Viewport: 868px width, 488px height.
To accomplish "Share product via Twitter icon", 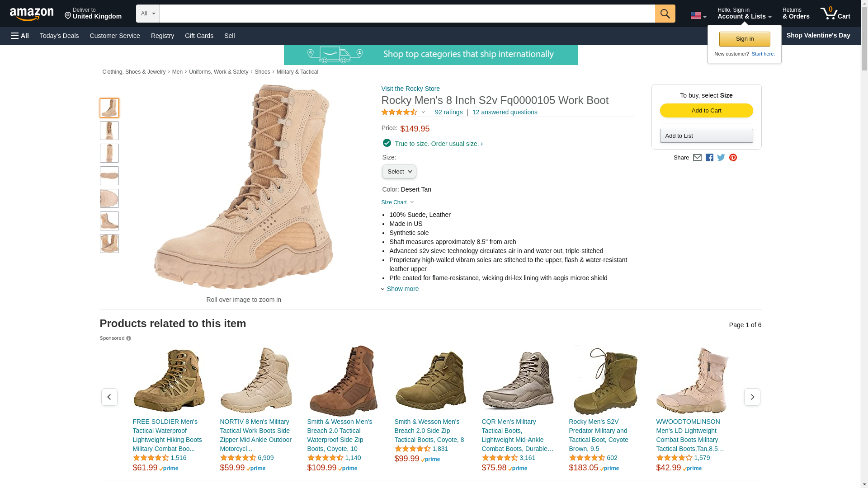I will click(721, 158).
